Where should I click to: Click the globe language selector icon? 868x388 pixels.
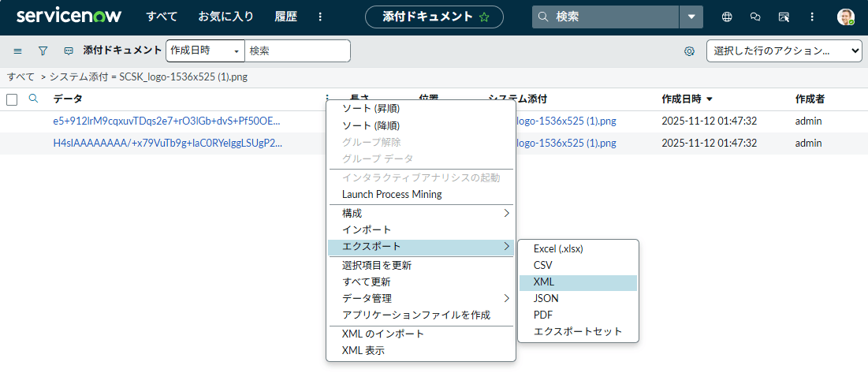(727, 17)
